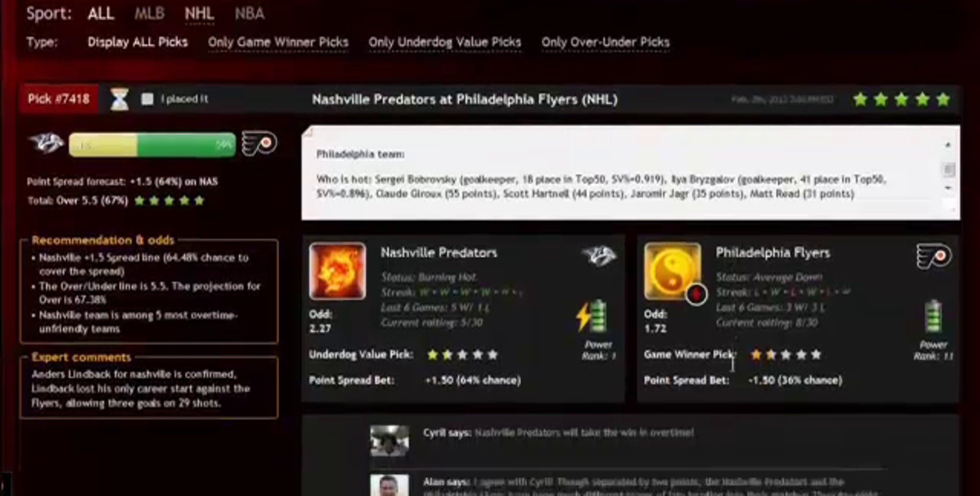980x496 pixels.
Task: Open Alan's commenter avatar
Action: (x=389, y=485)
